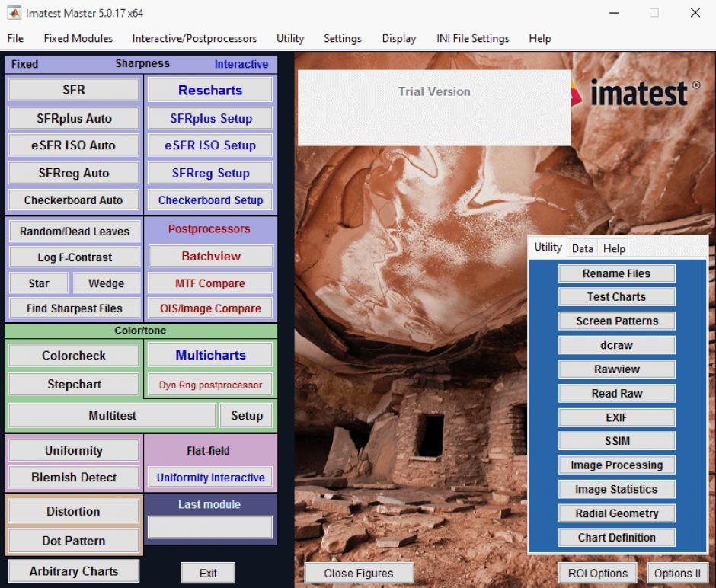Close the Imatest Master window
Screen dimensions: 716x588
pyautogui.click(x=695, y=13)
